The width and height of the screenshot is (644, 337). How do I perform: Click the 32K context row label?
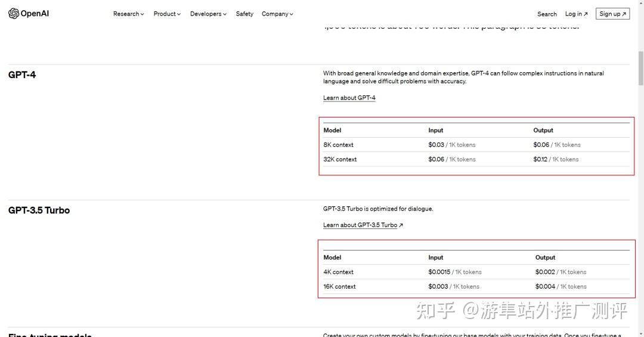pos(340,159)
